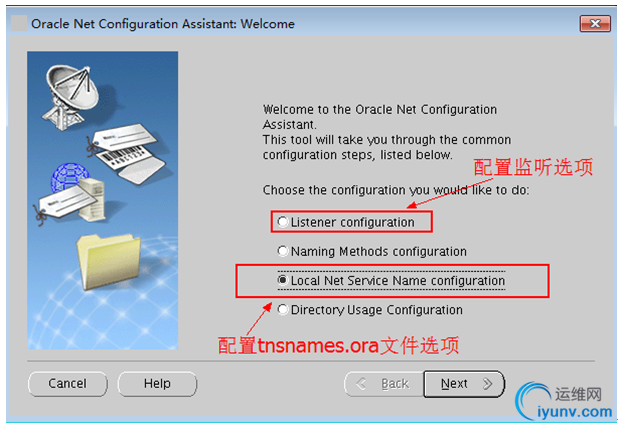Click the "Choose the configuration" prompt text
The image size is (618, 428).
pyautogui.click(x=395, y=189)
